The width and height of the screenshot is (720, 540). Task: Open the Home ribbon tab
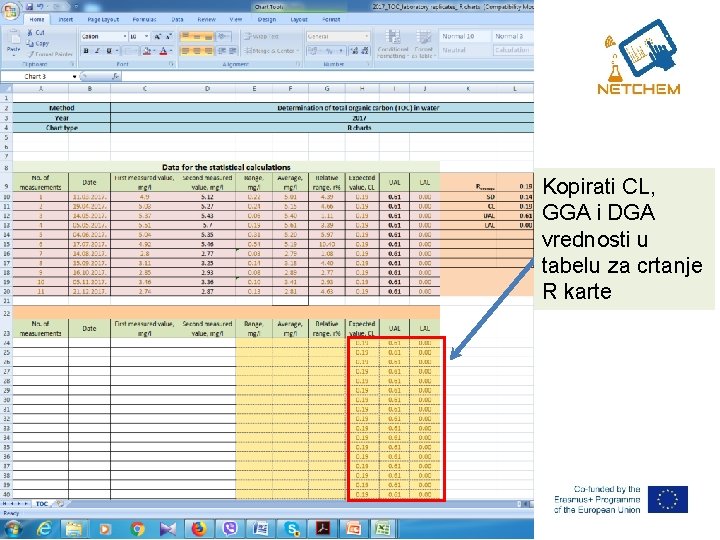[37, 19]
